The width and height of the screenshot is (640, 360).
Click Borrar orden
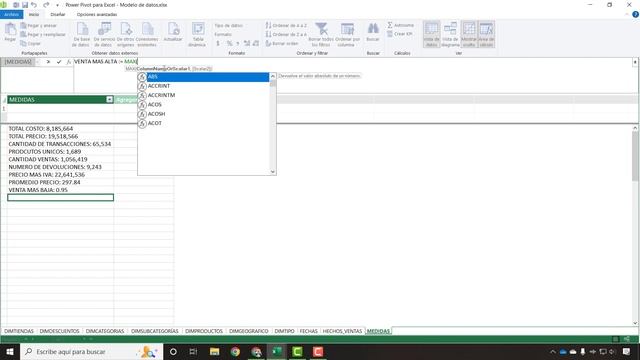(282, 43)
